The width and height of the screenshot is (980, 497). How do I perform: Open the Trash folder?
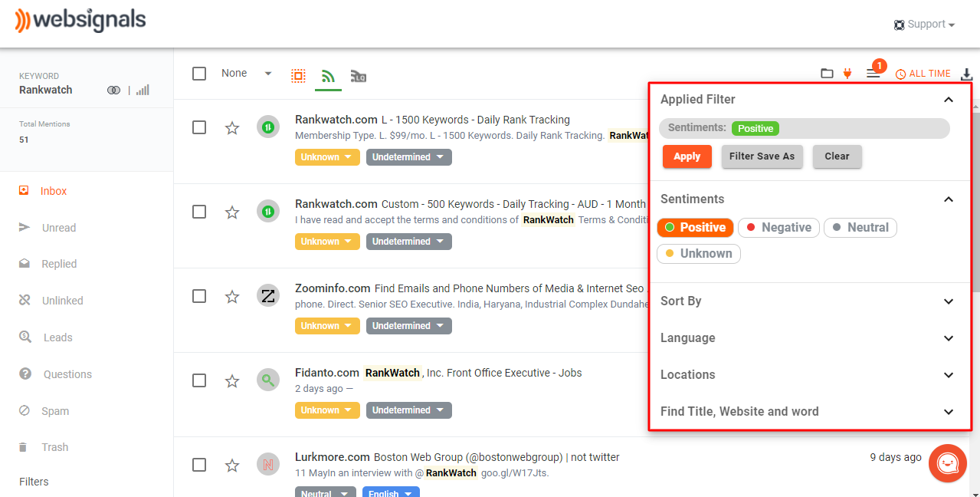(x=55, y=447)
